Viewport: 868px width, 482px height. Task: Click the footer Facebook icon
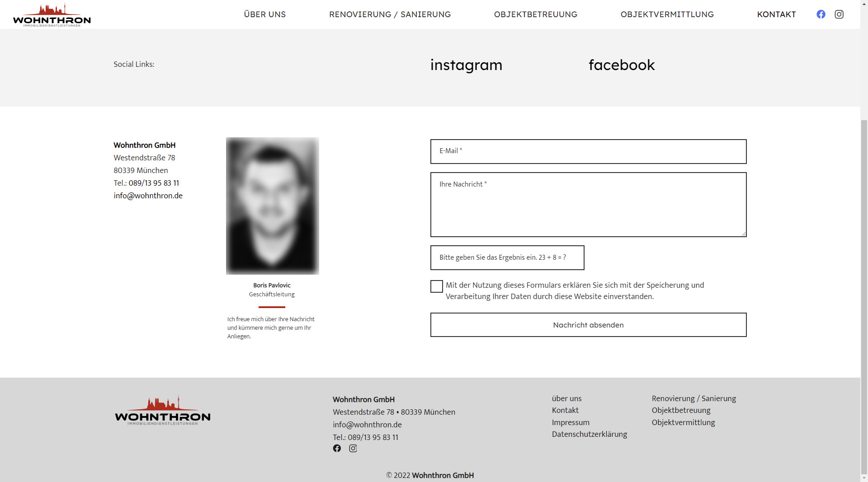(x=337, y=448)
